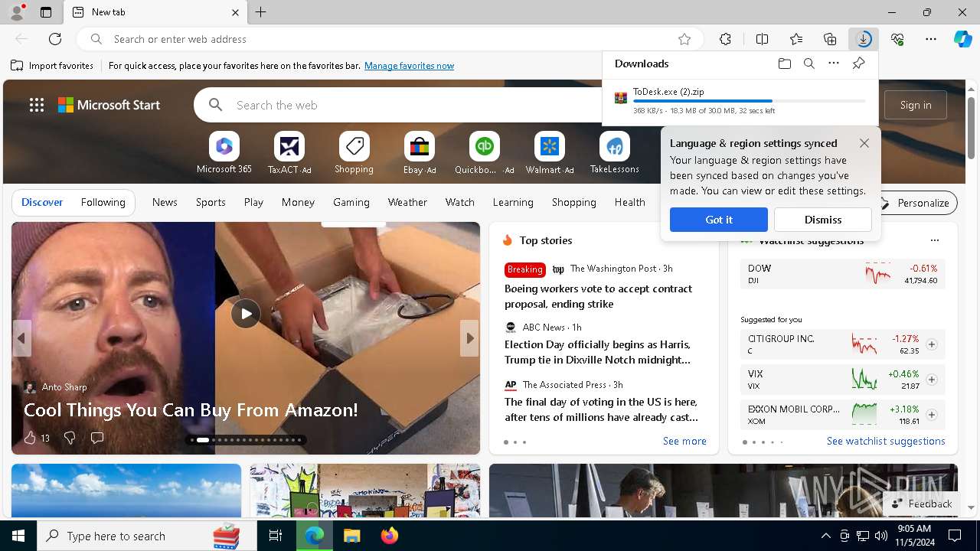The width and height of the screenshot is (980, 551).
Task: Open Edge Settings and more menu
Action: (x=931, y=39)
